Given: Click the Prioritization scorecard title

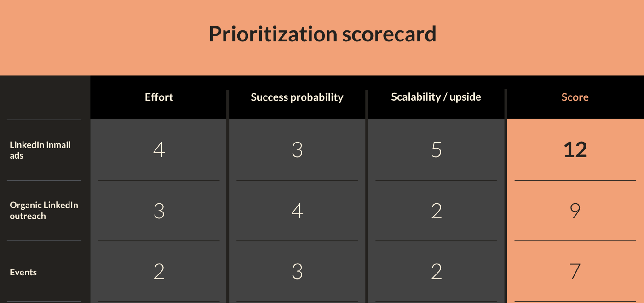Looking at the screenshot, I should coord(322,34).
